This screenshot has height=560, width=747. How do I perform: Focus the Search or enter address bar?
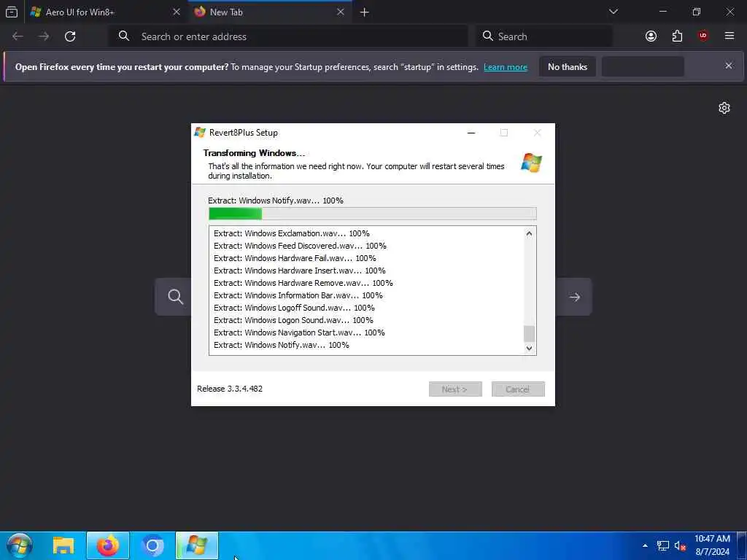[x=288, y=36]
